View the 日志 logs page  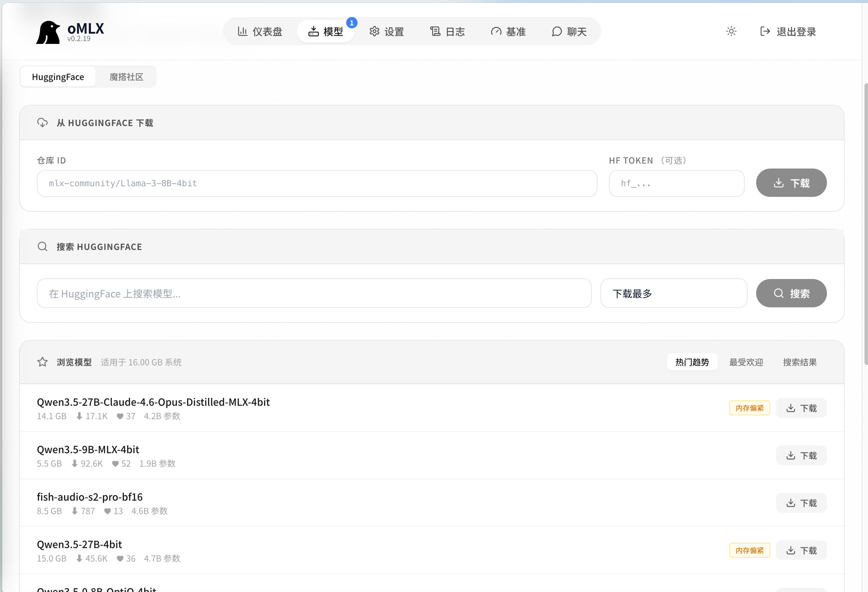coord(447,32)
